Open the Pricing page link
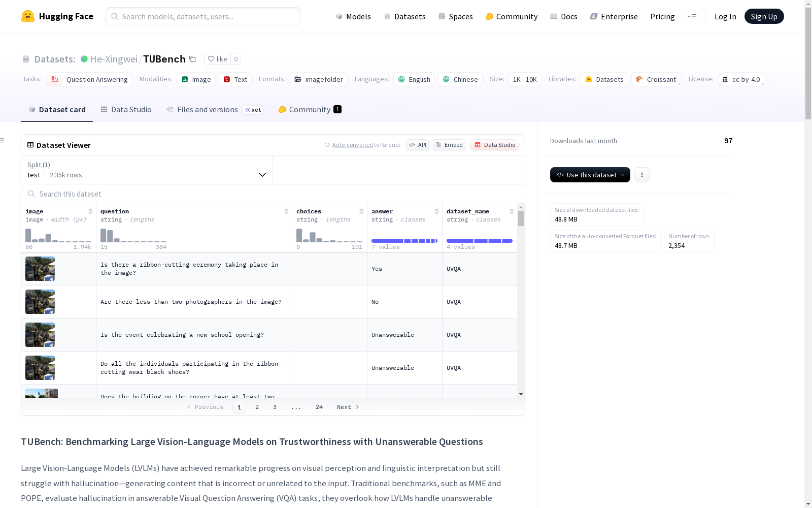812x508 pixels. [x=662, y=16]
